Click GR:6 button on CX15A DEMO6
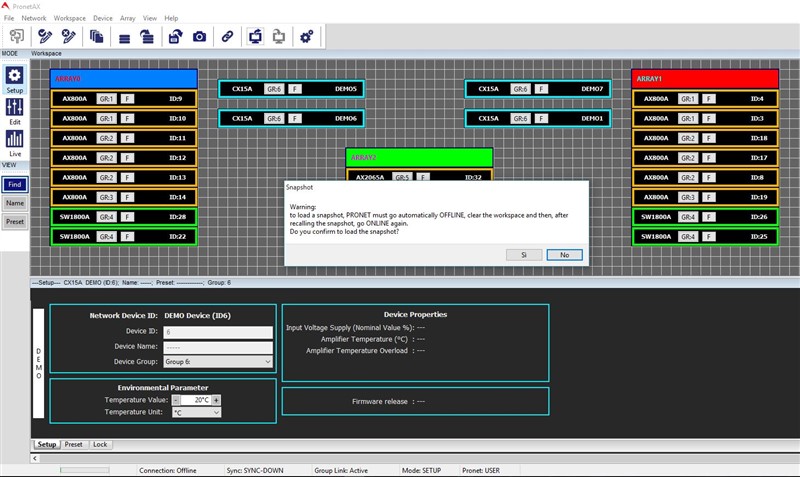800x477 pixels. pos(273,118)
